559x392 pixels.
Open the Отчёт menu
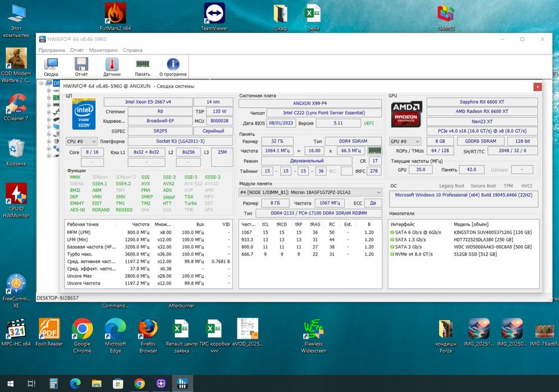pos(77,50)
